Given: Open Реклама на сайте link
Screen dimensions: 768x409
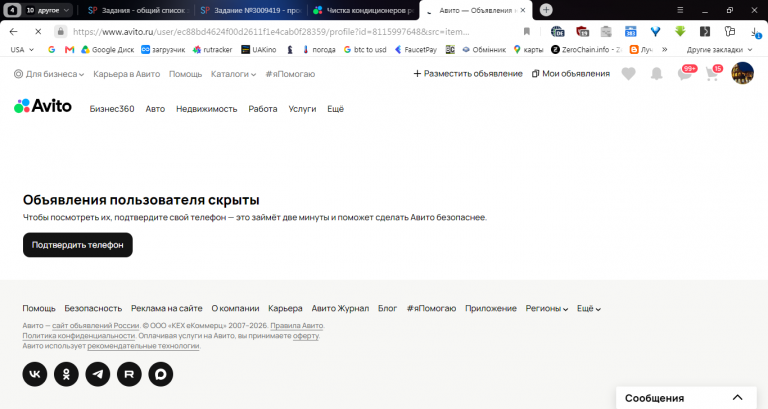Looking at the screenshot, I should 167,308.
